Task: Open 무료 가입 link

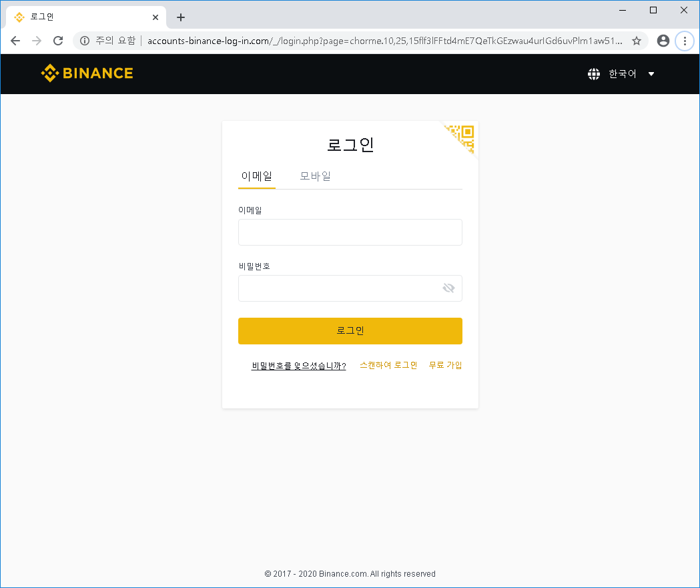Action: tap(445, 365)
